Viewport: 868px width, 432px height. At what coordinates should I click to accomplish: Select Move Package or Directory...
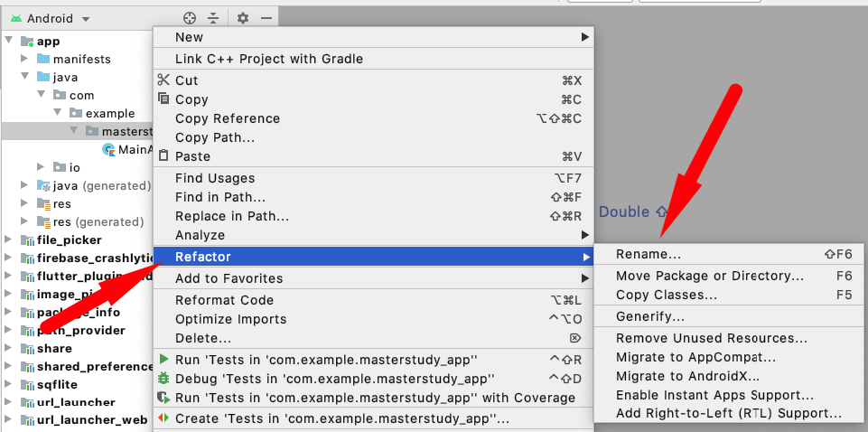[709, 276]
